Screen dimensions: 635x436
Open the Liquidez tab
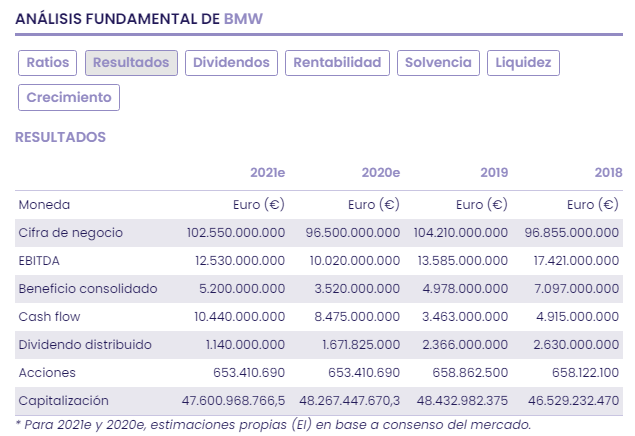(x=523, y=63)
